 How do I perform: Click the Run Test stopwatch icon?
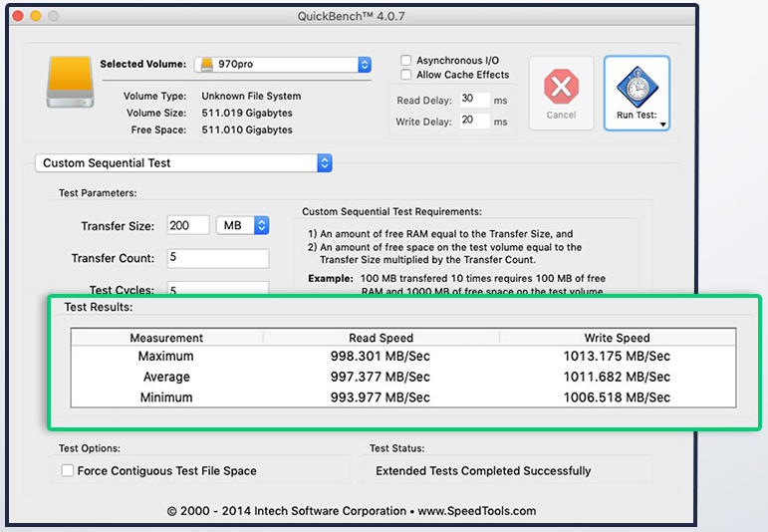pyautogui.click(x=637, y=88)
